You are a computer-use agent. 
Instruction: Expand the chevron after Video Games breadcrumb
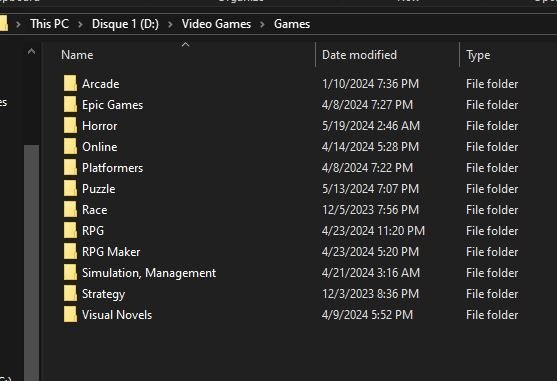click(x=263, y=24)
